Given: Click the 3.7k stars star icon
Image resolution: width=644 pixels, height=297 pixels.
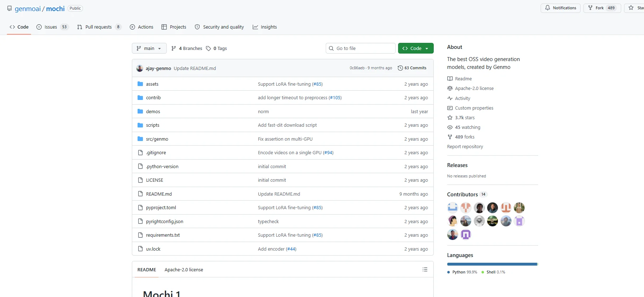Looking at the screenshot, I should [x=450, y=117].
